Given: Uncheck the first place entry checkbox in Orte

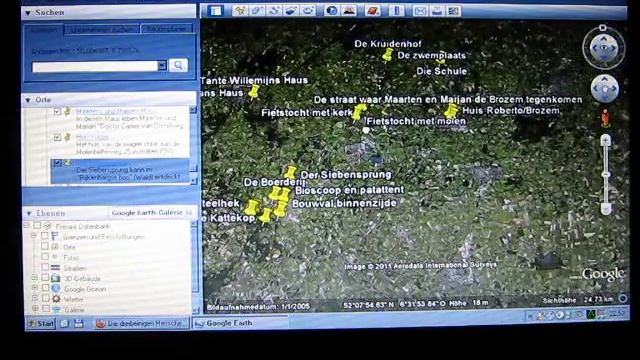Looking at the screenshot, I should click(x=58, y=111).
